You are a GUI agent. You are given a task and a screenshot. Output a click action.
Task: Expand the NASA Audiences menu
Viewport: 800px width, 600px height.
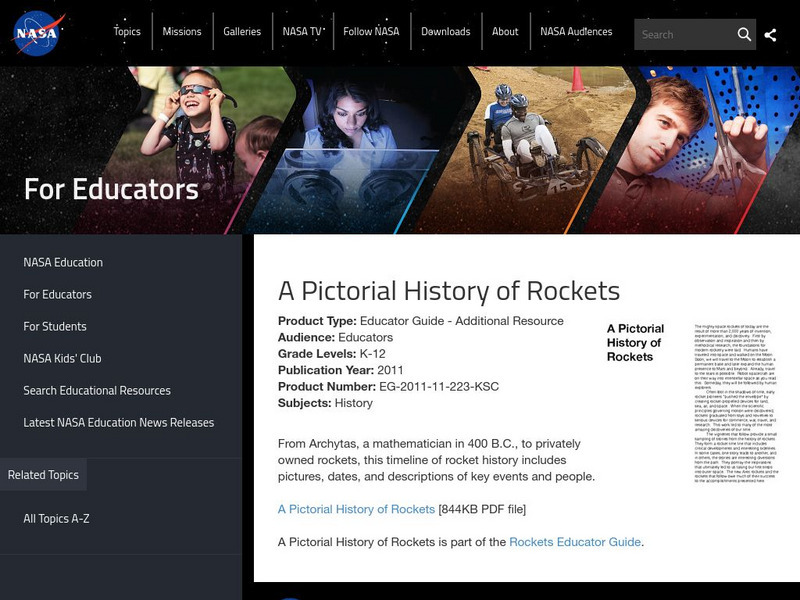point(576,32)
